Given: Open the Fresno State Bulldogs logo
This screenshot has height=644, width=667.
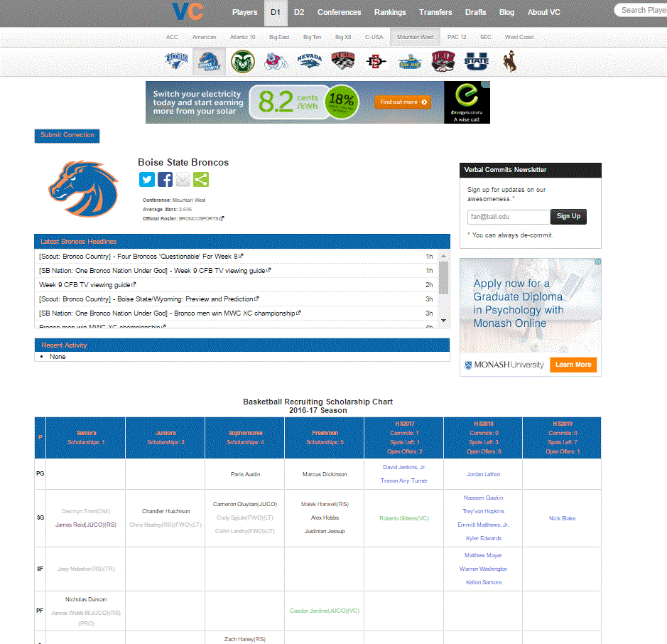Looking at the screenshot, I should [x=276, y=61].
